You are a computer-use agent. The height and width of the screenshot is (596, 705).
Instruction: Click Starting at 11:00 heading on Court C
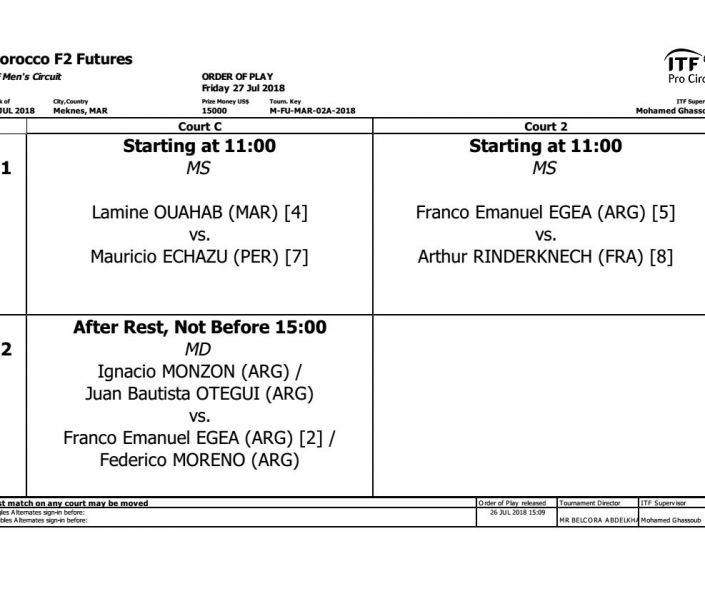pos(200,146)
